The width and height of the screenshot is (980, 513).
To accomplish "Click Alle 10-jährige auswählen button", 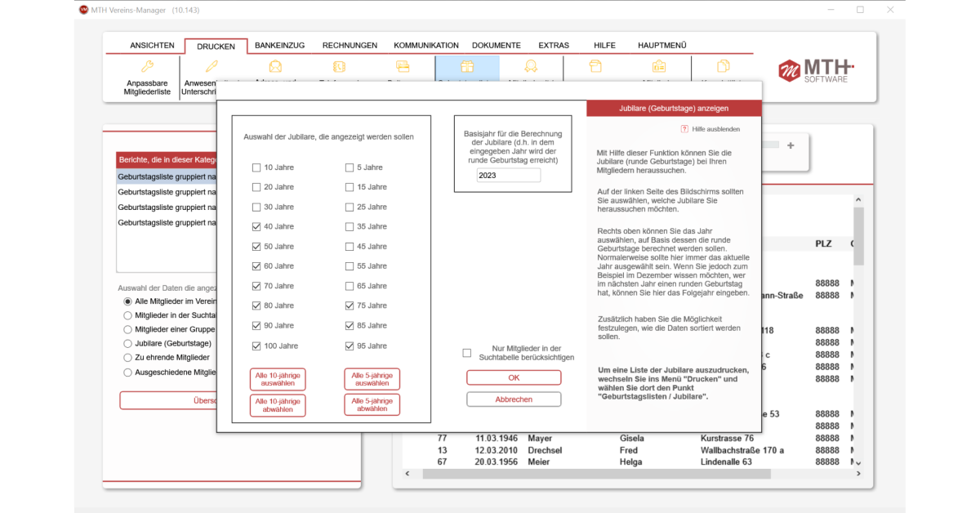I will point(278,379).
